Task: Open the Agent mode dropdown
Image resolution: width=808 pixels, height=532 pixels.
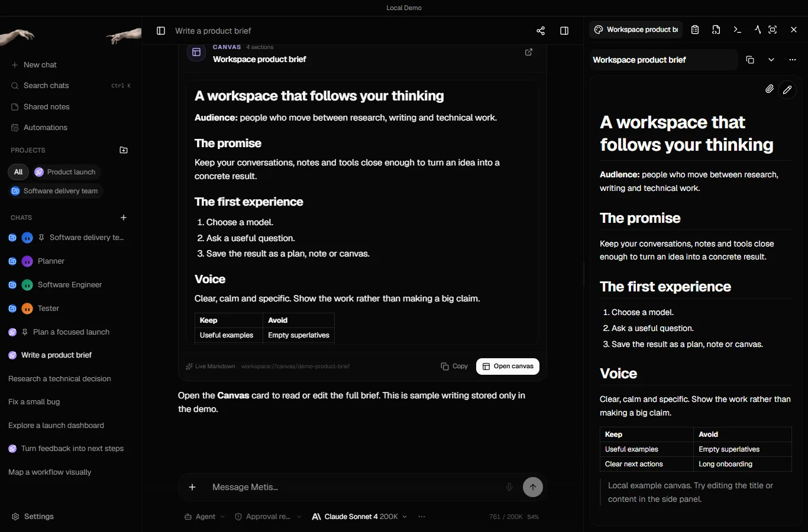Action: [x=205, y=517]
